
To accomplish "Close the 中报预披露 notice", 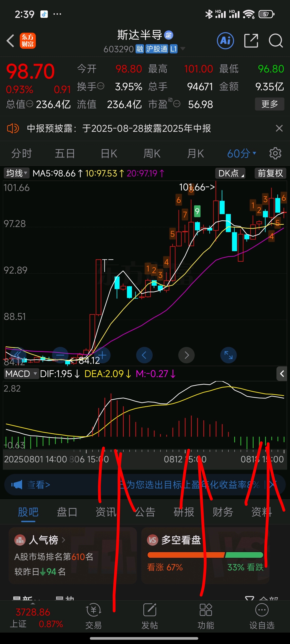I will click(279, 128).
